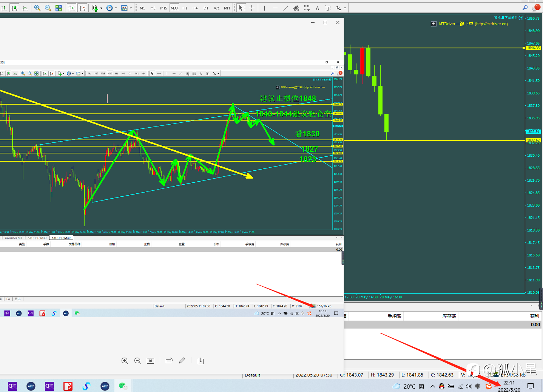543x392 pixels.
Task: Switch main chart to bar chart mode
Action: tap(4, 8)
